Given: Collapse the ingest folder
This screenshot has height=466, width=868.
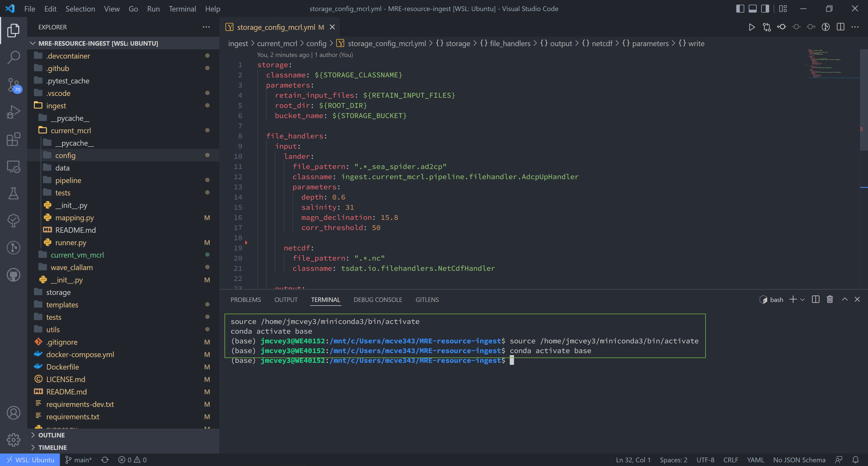Looking at the screenshot, I should coord(123,106).
